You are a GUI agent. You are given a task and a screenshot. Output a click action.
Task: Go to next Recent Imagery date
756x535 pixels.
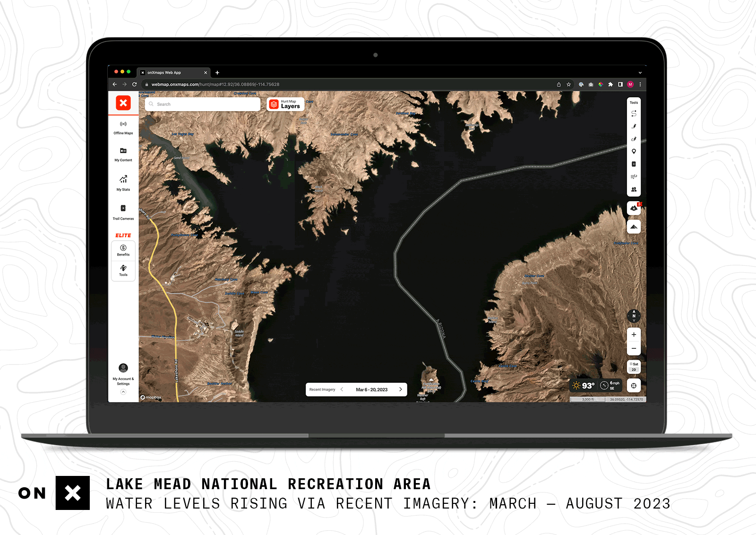point(401,389)
